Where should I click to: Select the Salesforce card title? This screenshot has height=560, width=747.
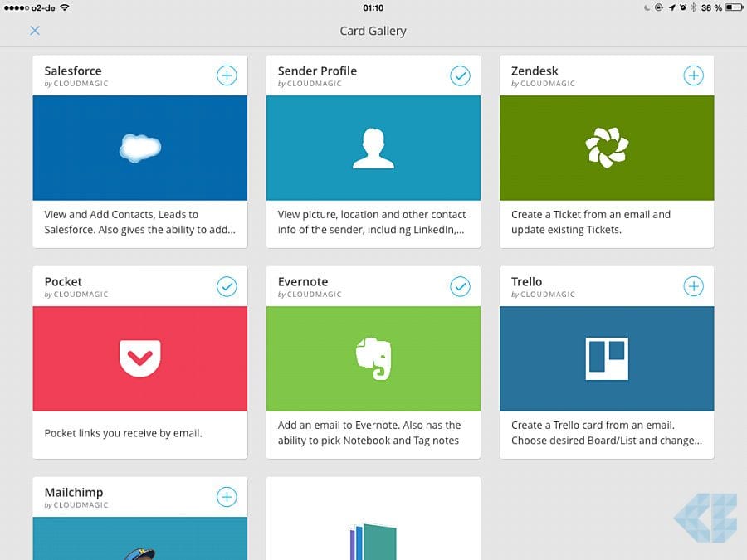click(73, 71)
